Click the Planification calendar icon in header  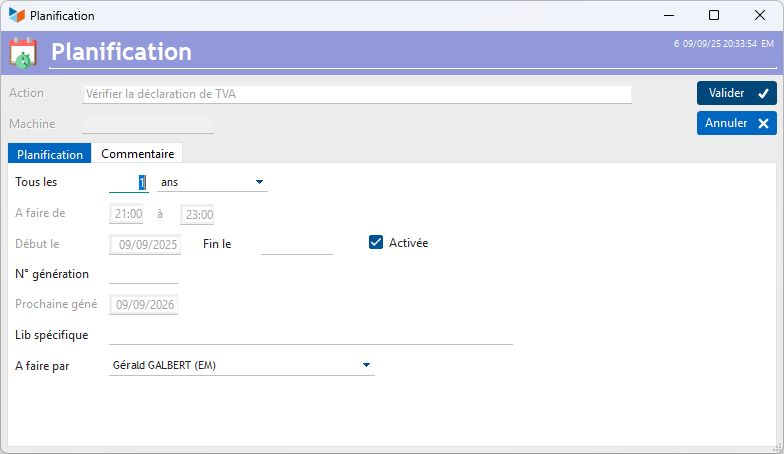pyautogui.click(x=23, y=52)
